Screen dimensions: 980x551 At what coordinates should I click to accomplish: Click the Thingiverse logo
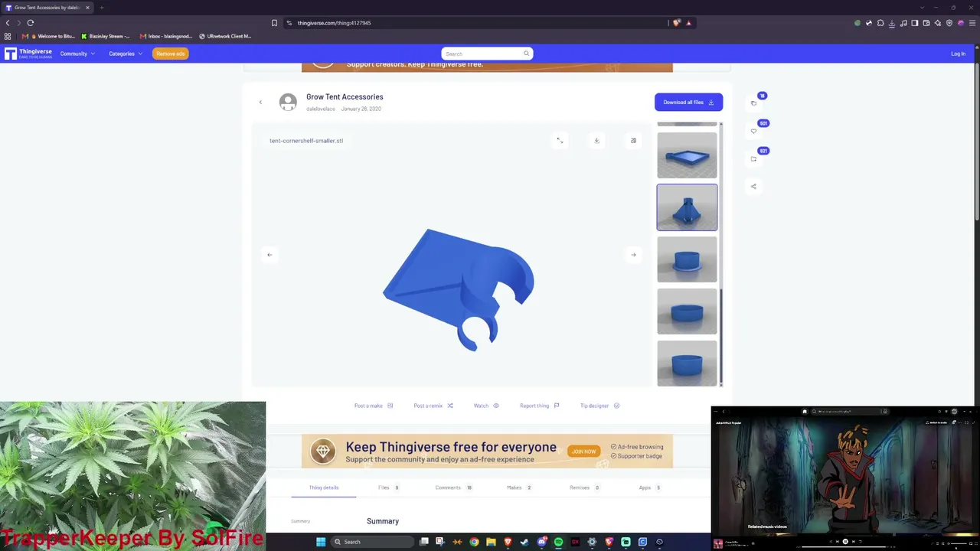click(28, 54)
